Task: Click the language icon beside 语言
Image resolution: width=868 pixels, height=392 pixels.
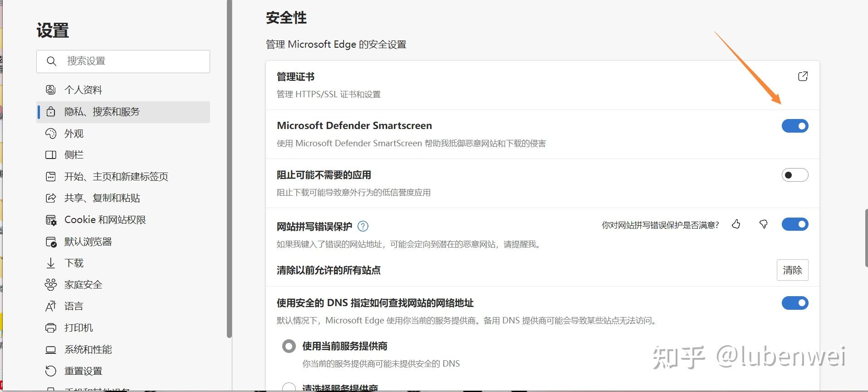Action: tap(51, 306)
